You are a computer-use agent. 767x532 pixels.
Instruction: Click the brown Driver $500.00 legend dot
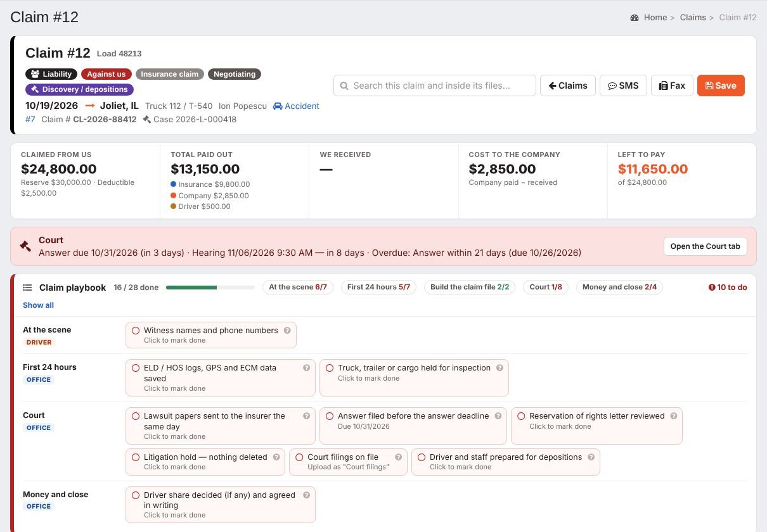click(x=174, y=206)
